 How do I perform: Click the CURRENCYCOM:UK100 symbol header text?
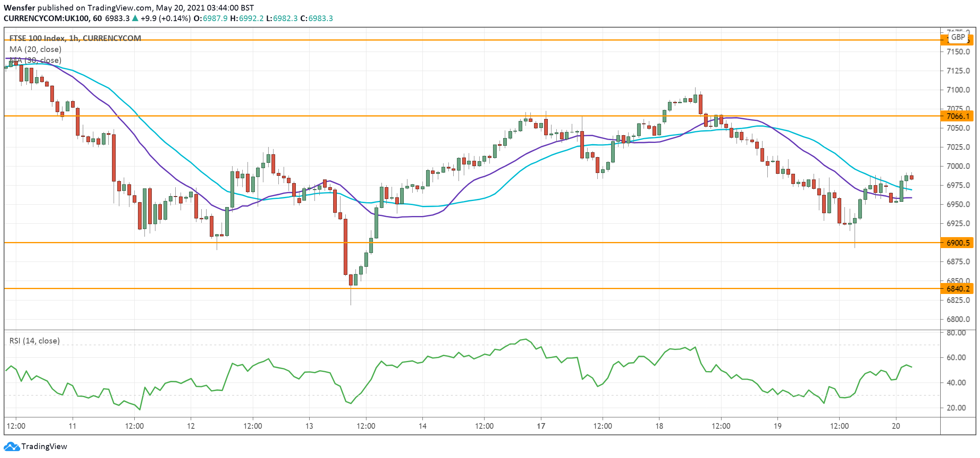point(45,18)
